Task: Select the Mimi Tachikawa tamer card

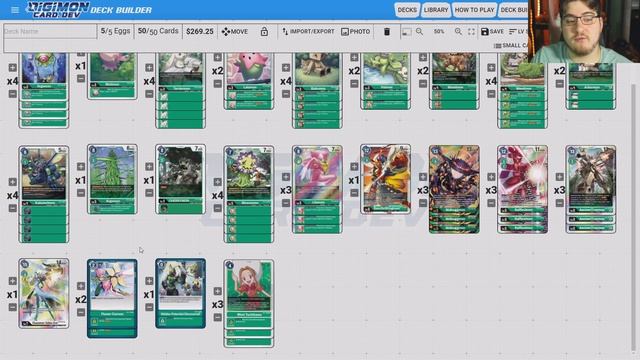Action: coord(249,304)
